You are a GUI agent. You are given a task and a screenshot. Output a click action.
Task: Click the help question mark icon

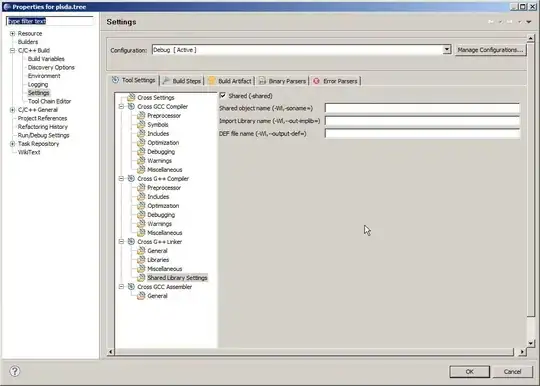14,371
